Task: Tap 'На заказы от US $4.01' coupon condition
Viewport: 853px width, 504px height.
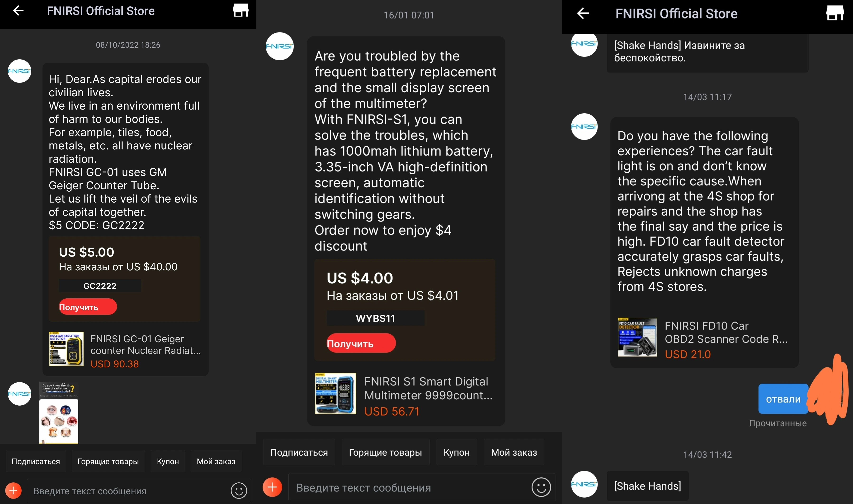Action: tap(392, 296)
